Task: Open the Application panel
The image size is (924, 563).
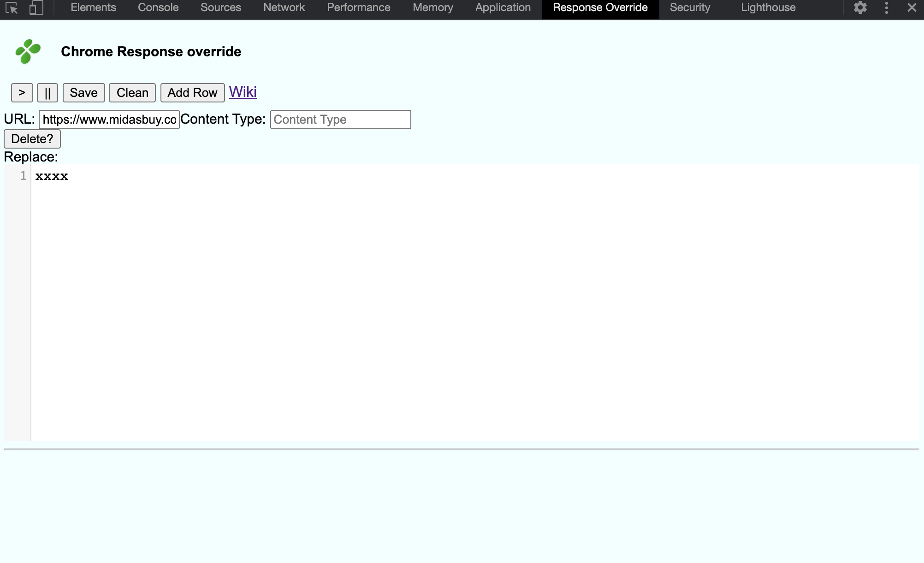Action: coord(503,7)
